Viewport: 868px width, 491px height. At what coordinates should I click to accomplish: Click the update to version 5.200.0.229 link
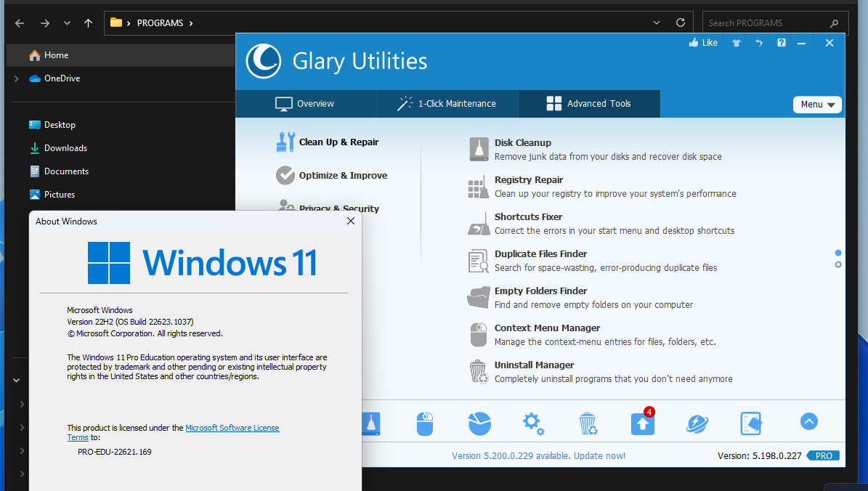[539, 456]
